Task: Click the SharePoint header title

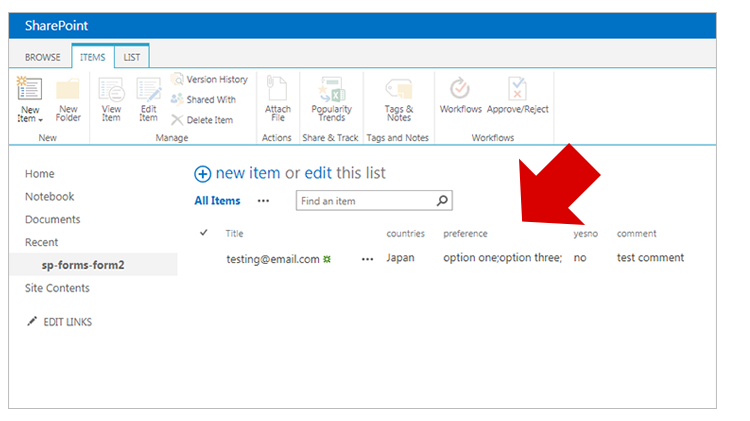Action: [56, 26]
